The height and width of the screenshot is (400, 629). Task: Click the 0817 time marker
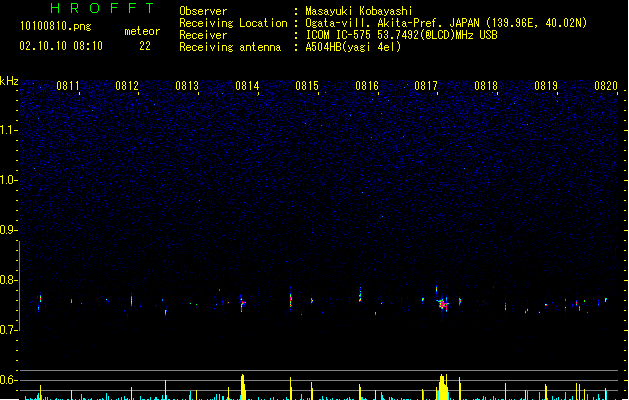(x=426, y=86)
